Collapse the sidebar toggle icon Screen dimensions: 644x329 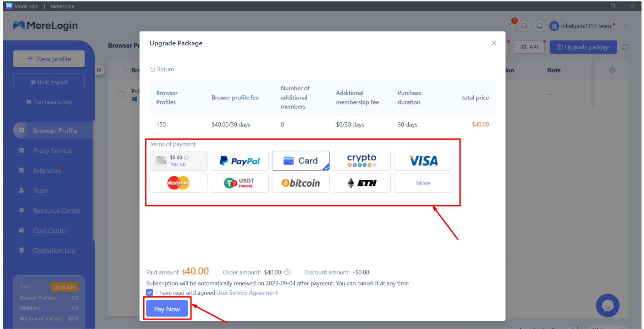click(99, 70)
